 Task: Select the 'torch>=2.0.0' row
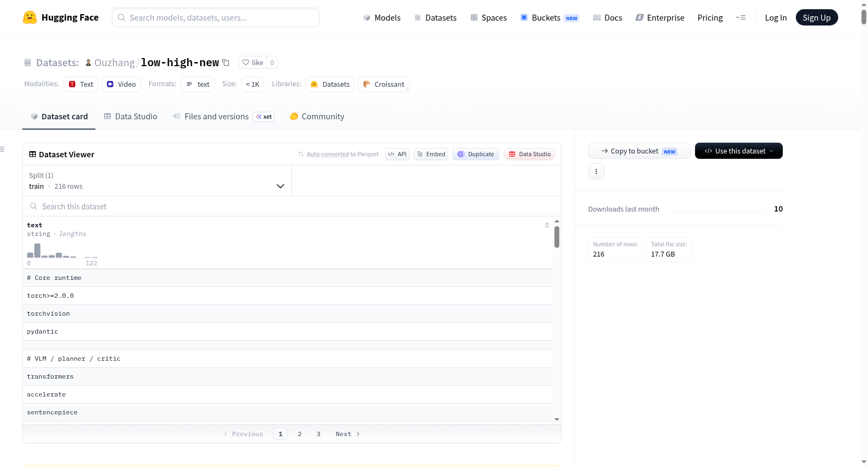tap(288, 296)
